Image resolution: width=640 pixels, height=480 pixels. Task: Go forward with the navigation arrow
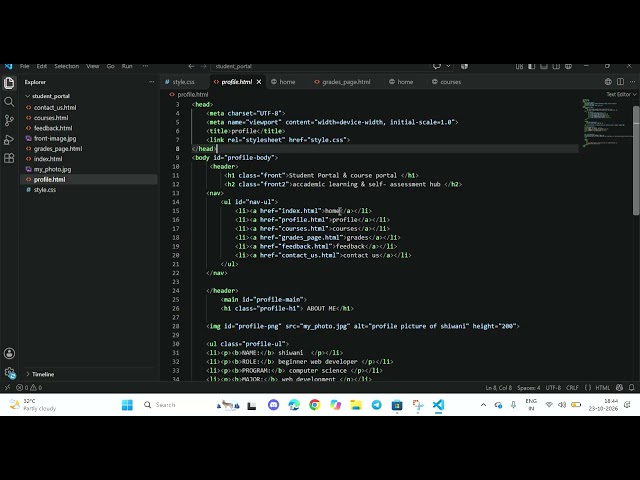[x=203, y=66]
